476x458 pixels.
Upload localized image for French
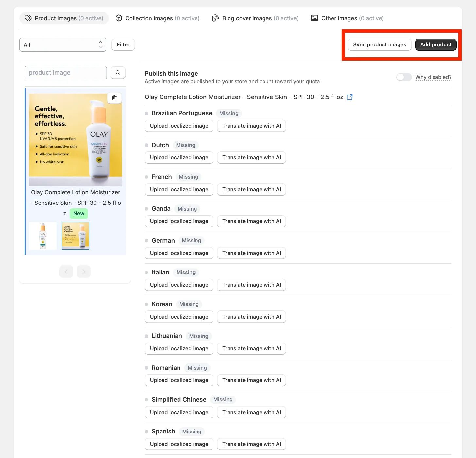point(179,190)
